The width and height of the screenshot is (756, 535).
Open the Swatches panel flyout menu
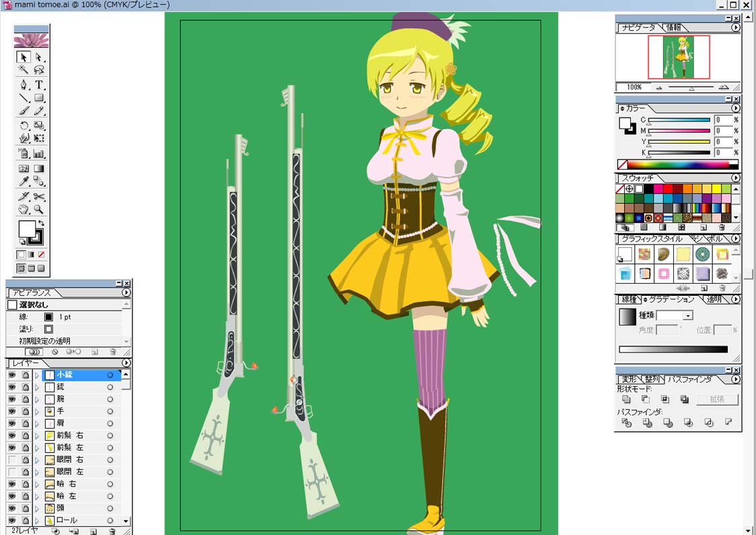(x=735, y=178)
